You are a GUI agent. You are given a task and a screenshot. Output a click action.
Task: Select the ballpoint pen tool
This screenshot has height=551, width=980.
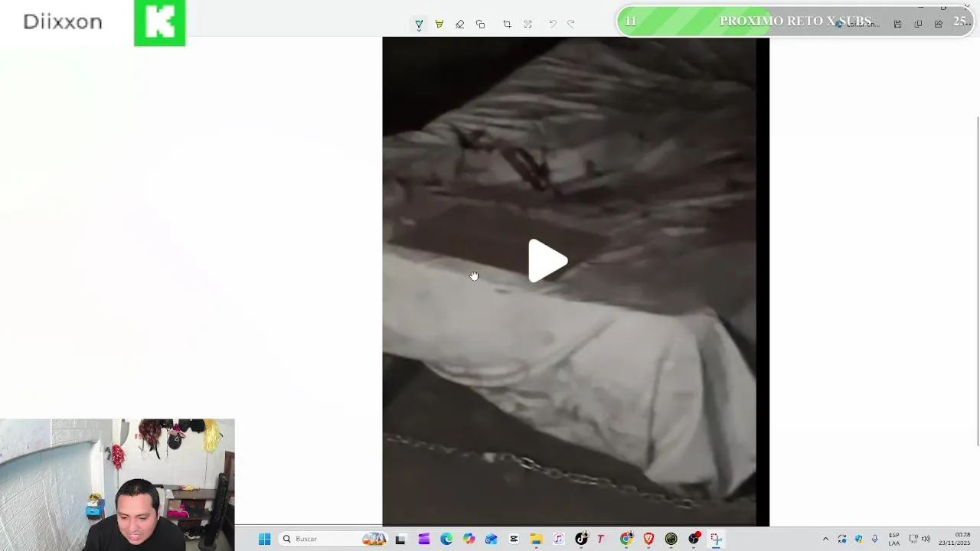(x=419, y=24)
